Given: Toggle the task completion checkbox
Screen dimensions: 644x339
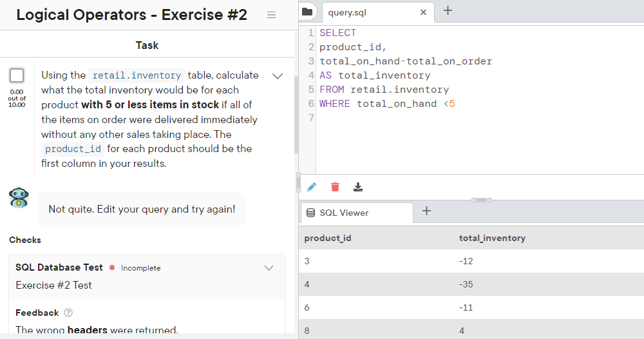Looking at the screenshot, I should (17, 75).
